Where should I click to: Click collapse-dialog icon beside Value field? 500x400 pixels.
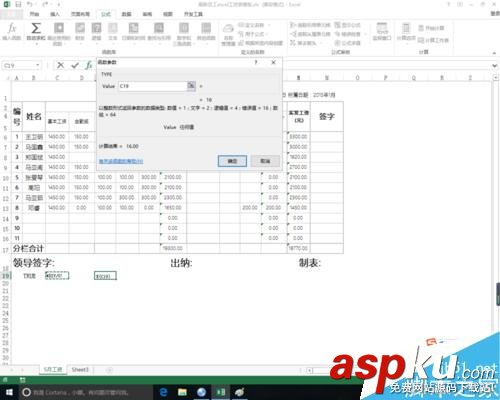191,86
